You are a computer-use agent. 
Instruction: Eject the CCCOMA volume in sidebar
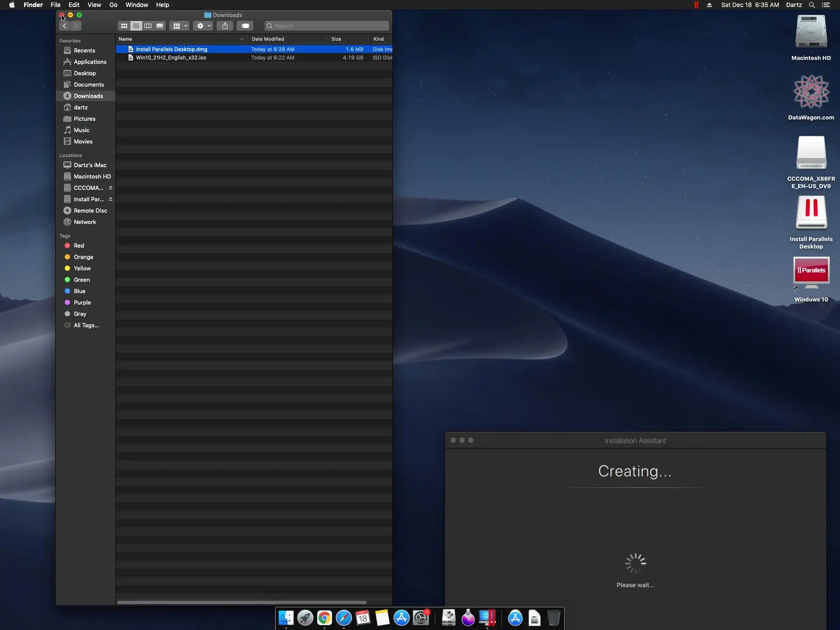(x=111, y=188)
